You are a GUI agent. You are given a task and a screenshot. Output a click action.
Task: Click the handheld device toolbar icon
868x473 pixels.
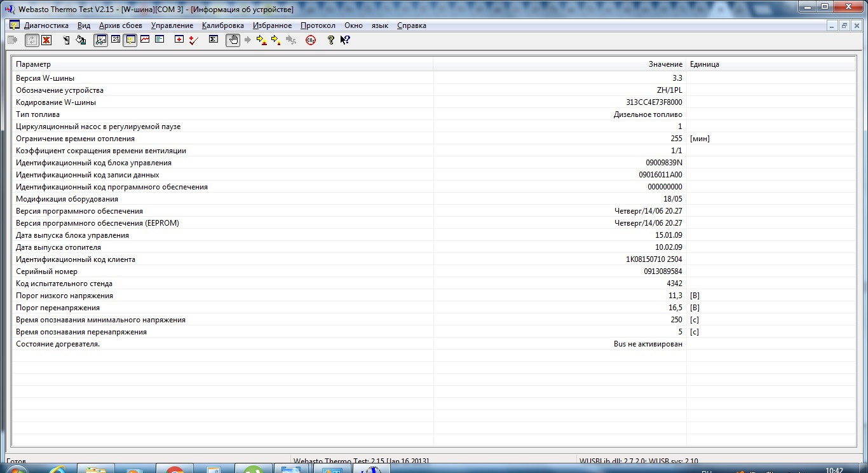pyautogui.click(x=66, y=40)
